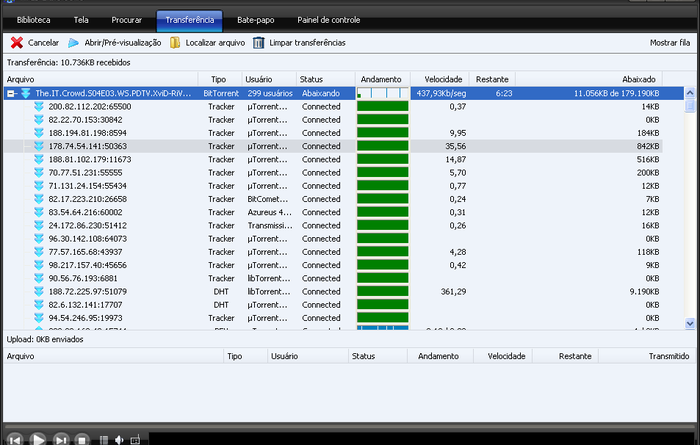Click the progress bar of The.IT.Crowd download
Screen dimensions: 700x445
[x=383, y=93]
